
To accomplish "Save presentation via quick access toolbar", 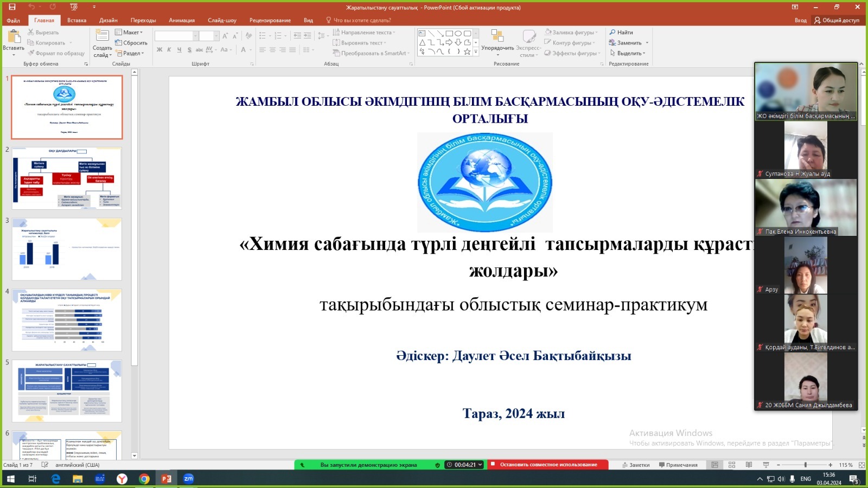I will pyautogui.click(x=12, y=7).
